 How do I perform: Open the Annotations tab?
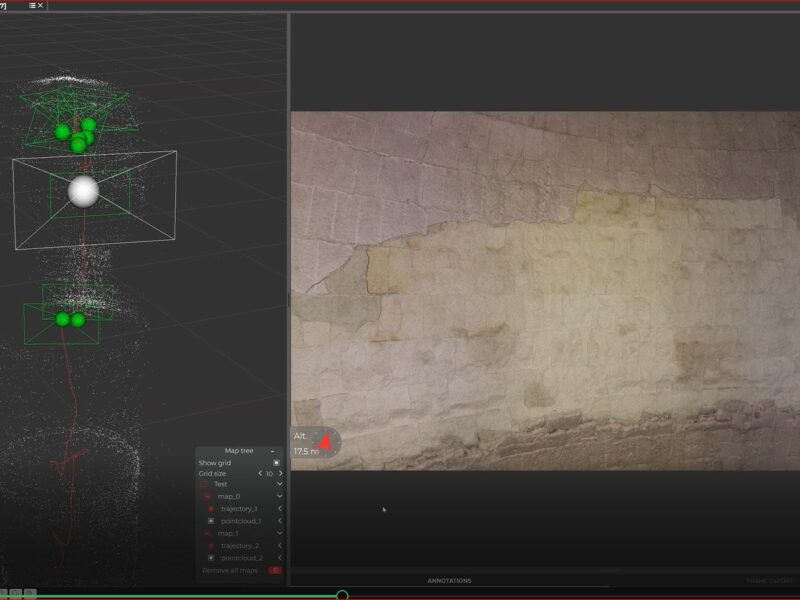click(x=449, y=580)
